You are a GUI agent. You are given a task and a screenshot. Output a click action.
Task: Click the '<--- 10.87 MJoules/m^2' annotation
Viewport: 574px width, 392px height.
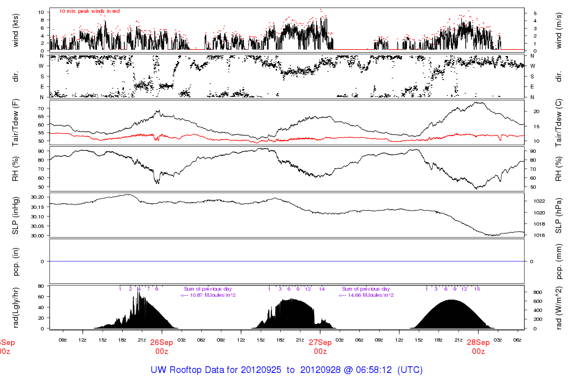coord(208,295)
